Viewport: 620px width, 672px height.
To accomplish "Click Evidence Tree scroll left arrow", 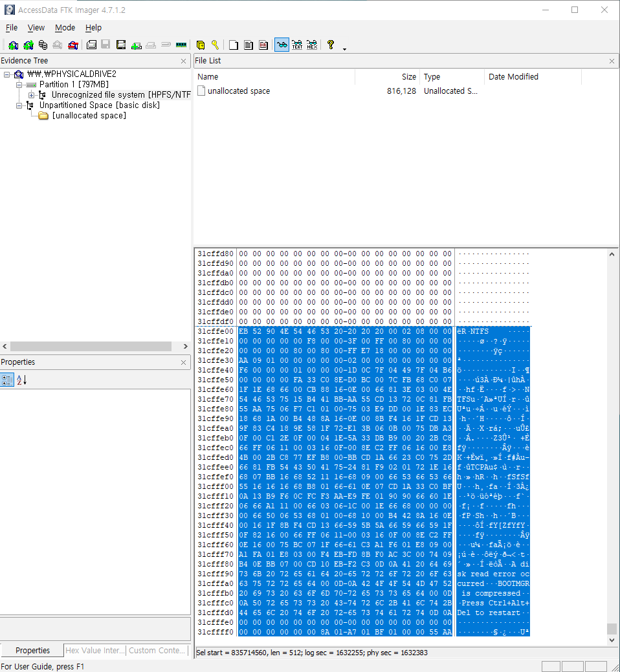I will (5, 346).
